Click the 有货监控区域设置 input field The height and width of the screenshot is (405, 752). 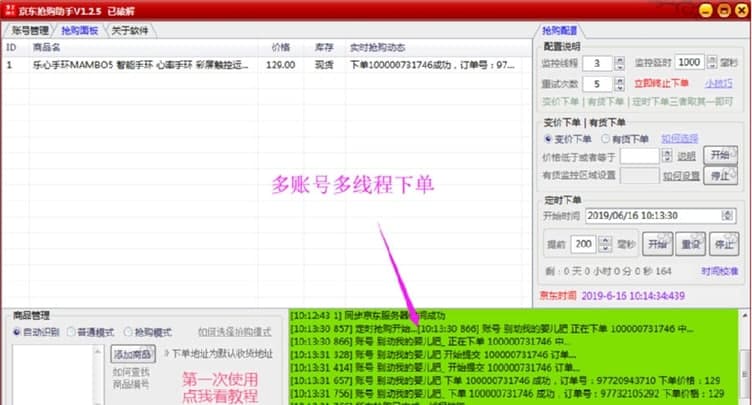click(x=640, y=176)
